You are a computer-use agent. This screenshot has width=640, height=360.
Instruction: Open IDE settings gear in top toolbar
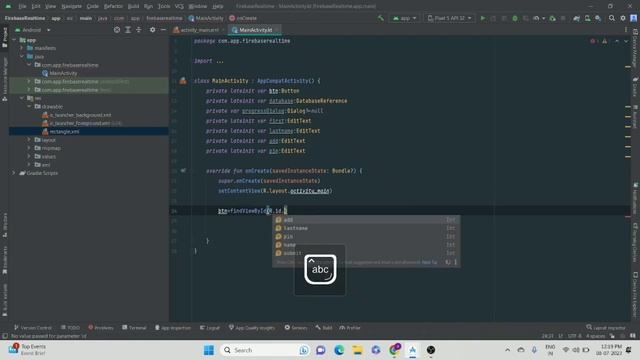[x=623, y=18]
